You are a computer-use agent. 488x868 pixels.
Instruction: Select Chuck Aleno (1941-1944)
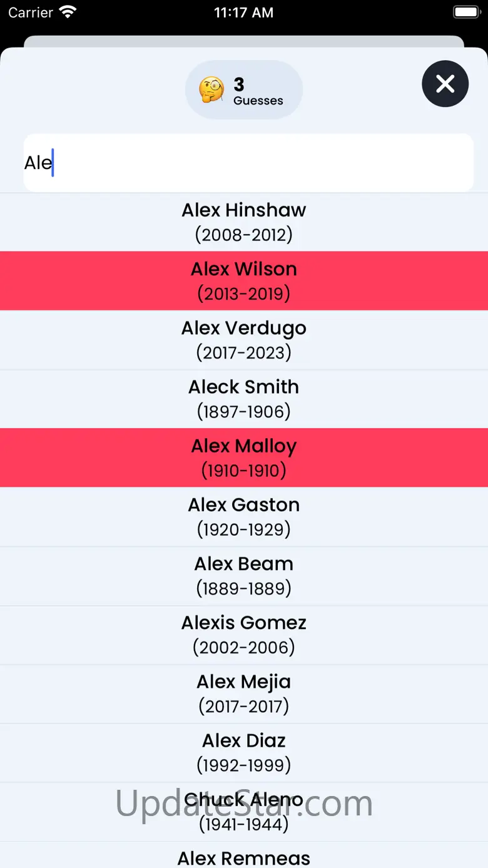coord(244,812)
